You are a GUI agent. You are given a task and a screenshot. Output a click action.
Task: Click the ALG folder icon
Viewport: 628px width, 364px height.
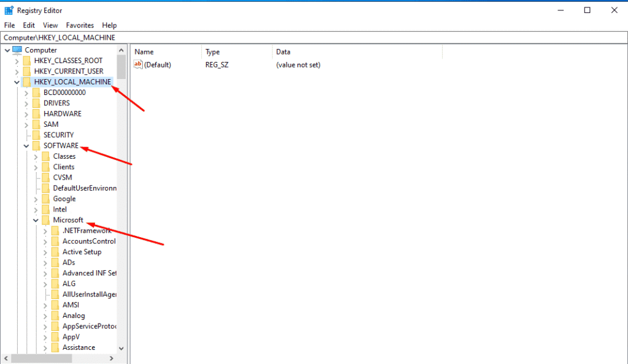[55, 284]
